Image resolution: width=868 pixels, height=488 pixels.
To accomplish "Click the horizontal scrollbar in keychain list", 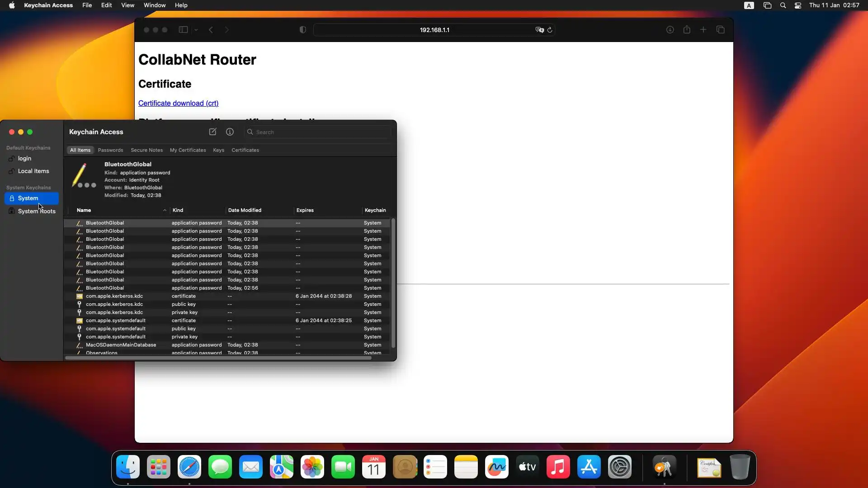I will (218, 358).
